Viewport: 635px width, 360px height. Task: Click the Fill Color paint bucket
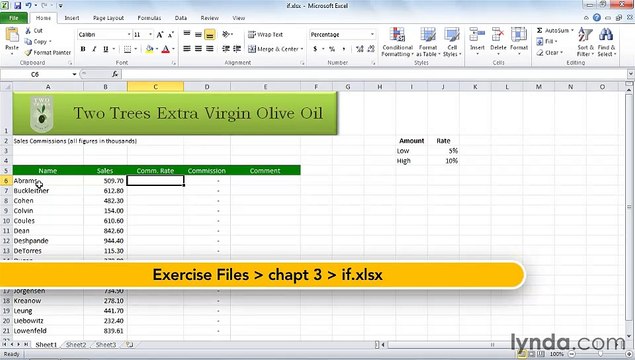tap(149, 49)
